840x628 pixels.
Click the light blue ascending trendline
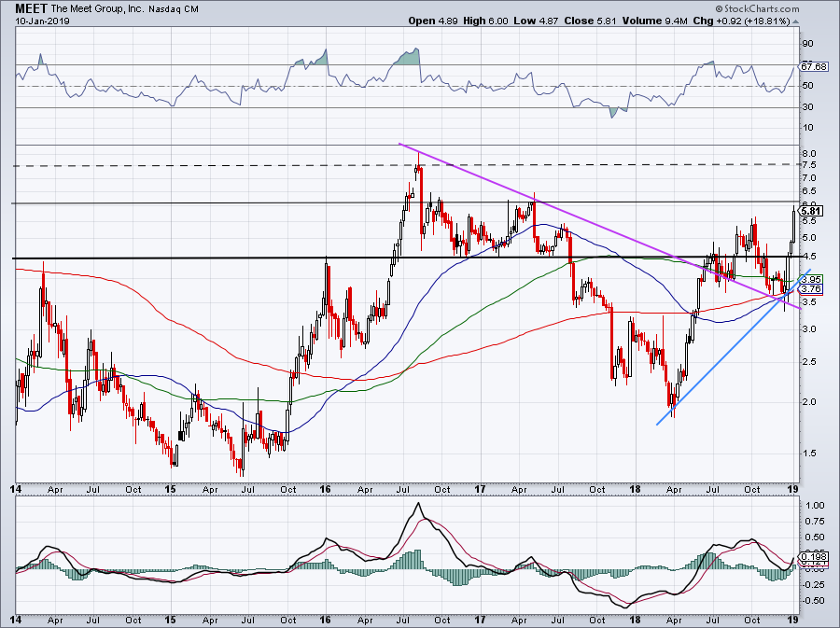point(734,347)
